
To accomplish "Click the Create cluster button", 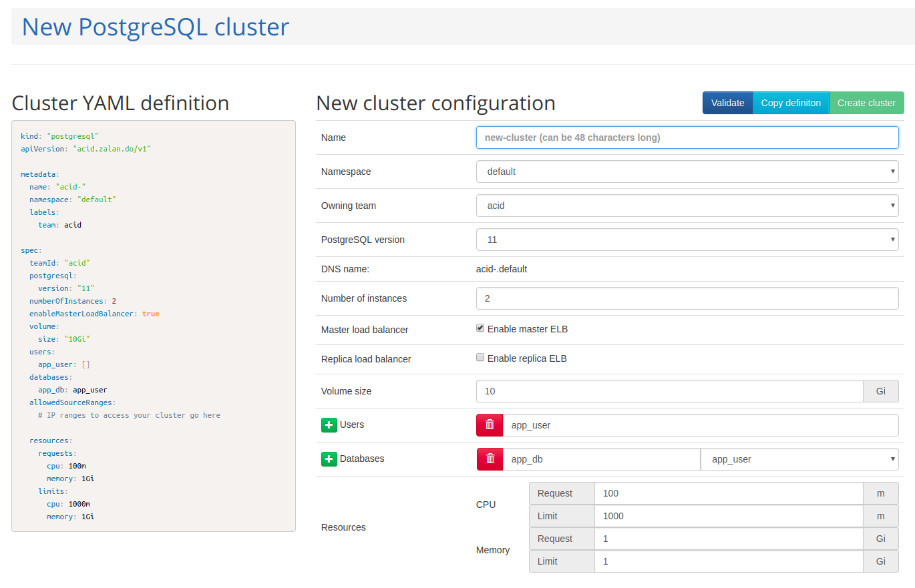I will point(866,103).
